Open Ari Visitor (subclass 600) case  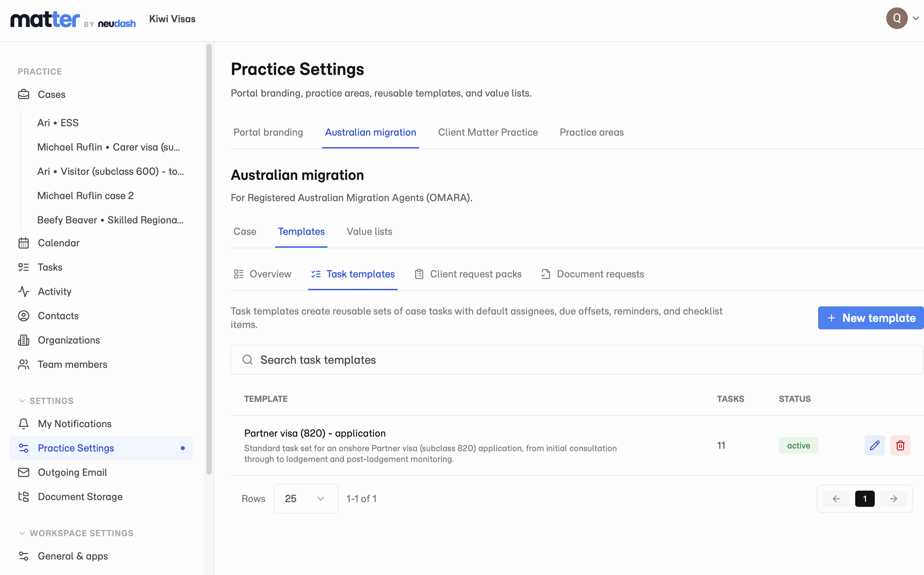click(111, 171)
